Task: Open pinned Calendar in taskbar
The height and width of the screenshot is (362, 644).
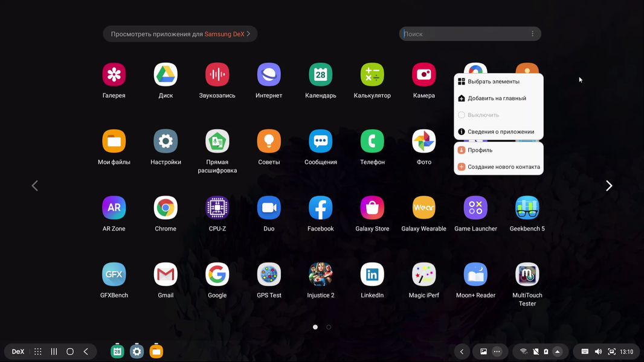Action: click(x=117, y=351)
